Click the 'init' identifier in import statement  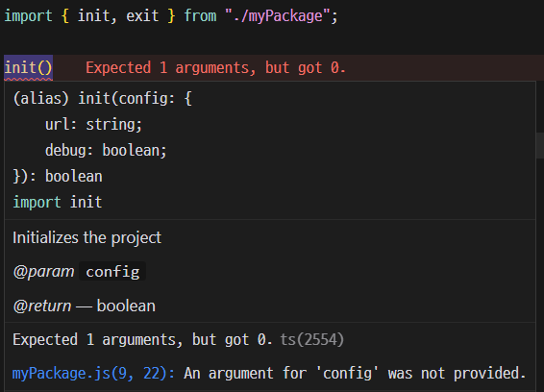point(92,16)
